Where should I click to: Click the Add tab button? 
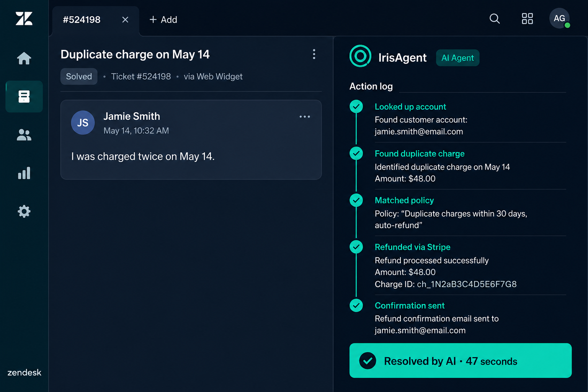pyautogui.click(x=163, y=20)
